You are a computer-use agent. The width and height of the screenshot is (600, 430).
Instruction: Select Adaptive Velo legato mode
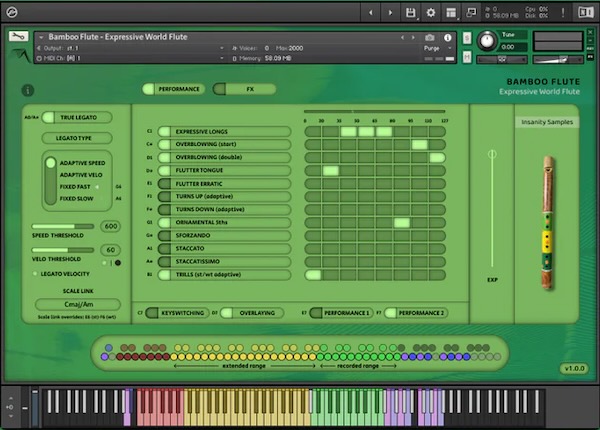click(x=81, y=175)
